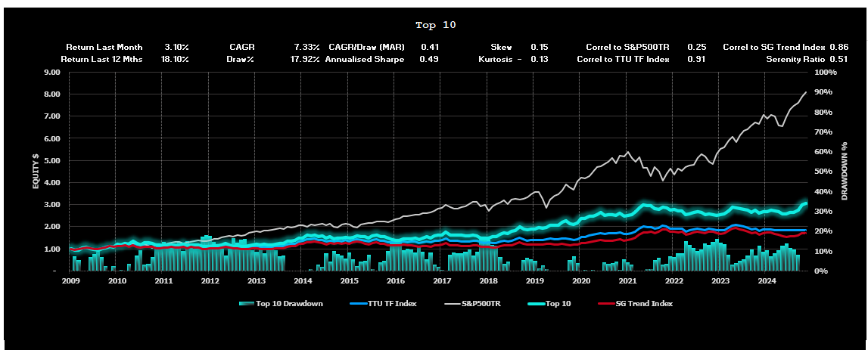Select the "Top 10" chart title
Viewport: 868px width, 350px height.
click(x=436, y=25)
